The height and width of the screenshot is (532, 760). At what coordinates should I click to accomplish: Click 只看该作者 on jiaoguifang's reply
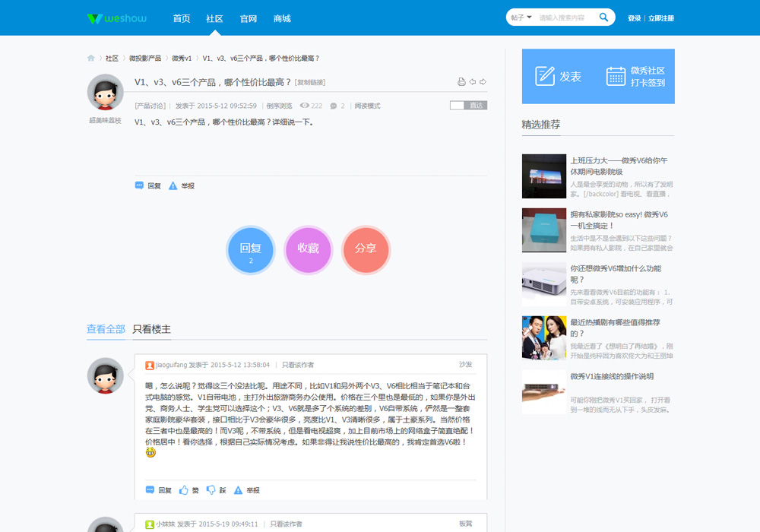(x=298, y=365)
